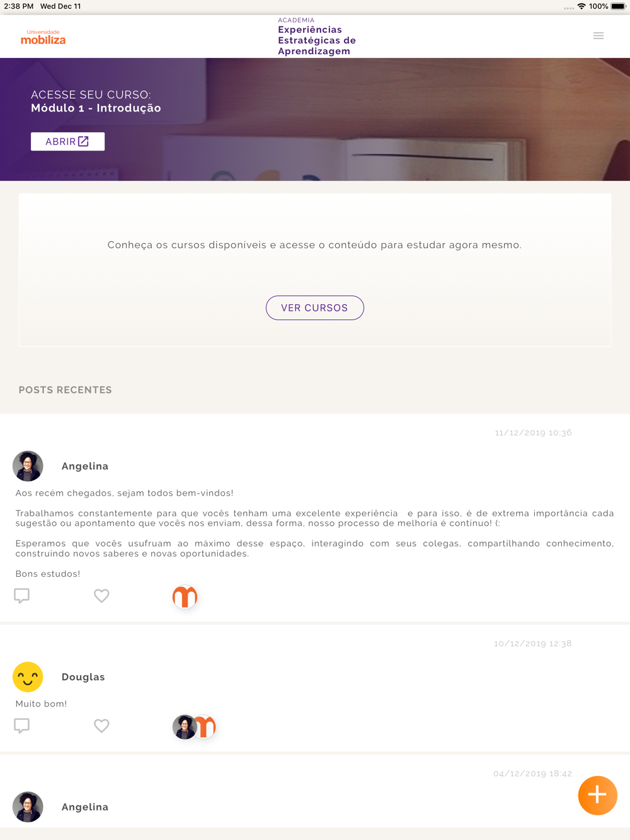Click the 11/12/2019 10:36 post timestamp
The image size is (630, 840).
pyautogui.click(x=533, y=433)
